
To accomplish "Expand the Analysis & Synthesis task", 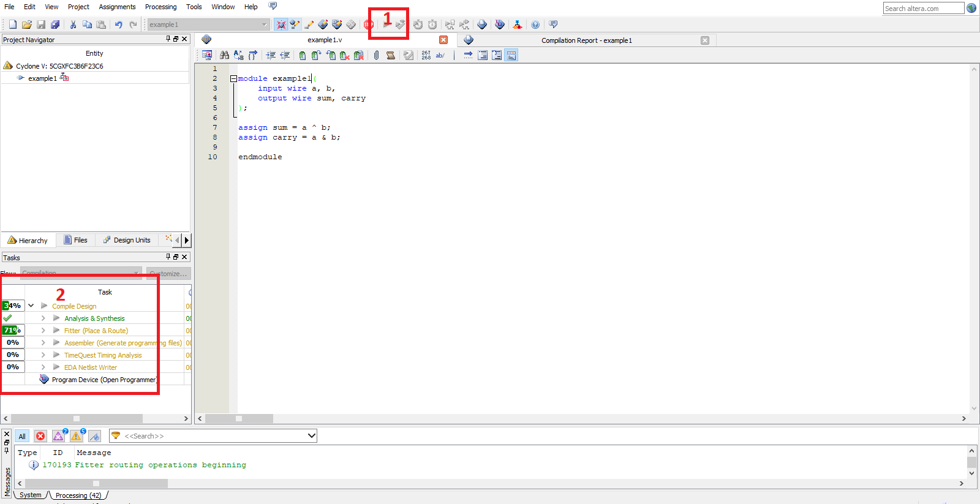I will [x=43, y=318].
